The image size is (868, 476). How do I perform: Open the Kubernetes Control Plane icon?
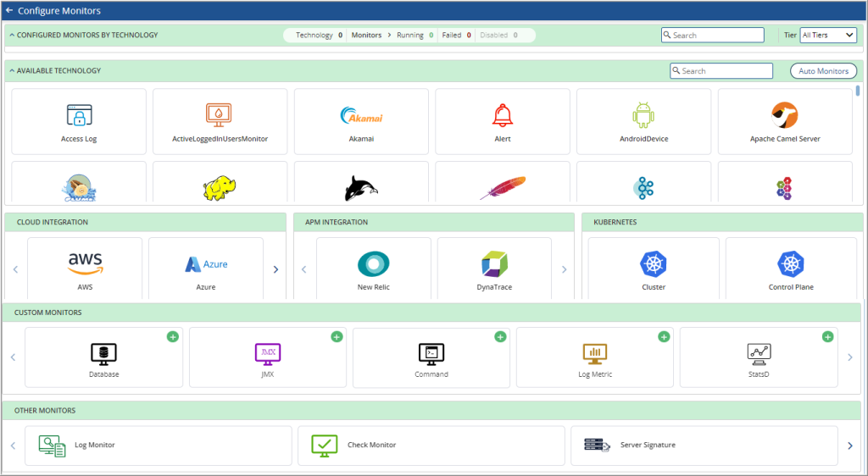[791, 264]
